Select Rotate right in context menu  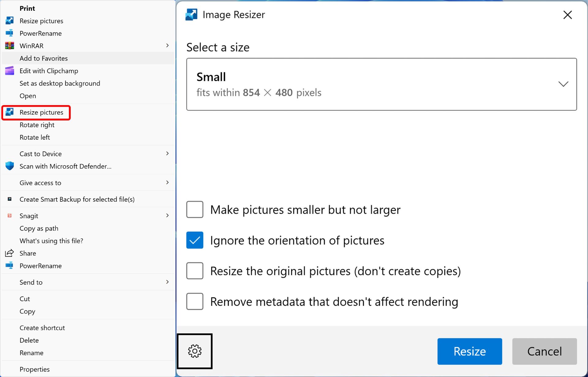37,125
